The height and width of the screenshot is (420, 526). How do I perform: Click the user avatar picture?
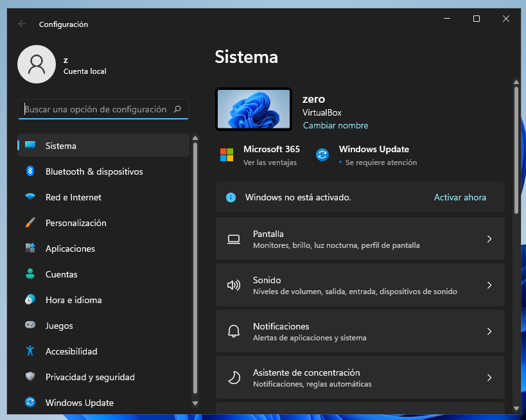coord(37,64)
